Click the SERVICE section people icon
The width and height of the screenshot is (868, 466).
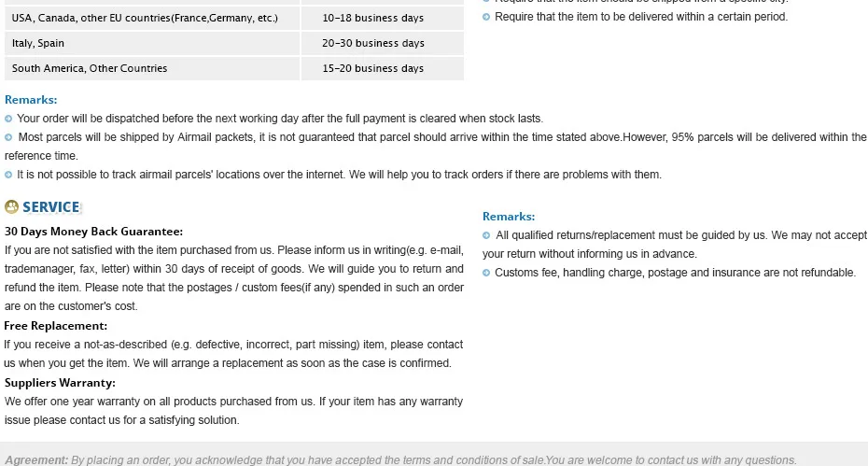11,206
